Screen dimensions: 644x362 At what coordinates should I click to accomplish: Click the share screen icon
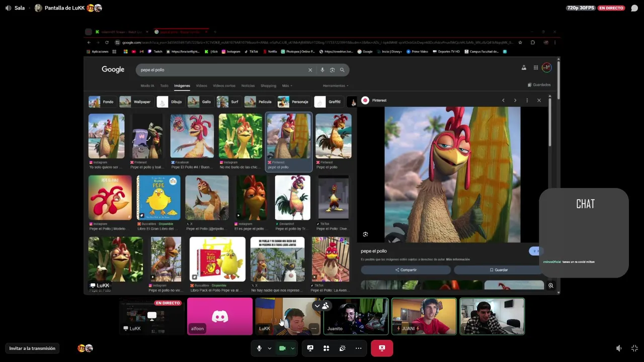(x=310, y=348)
